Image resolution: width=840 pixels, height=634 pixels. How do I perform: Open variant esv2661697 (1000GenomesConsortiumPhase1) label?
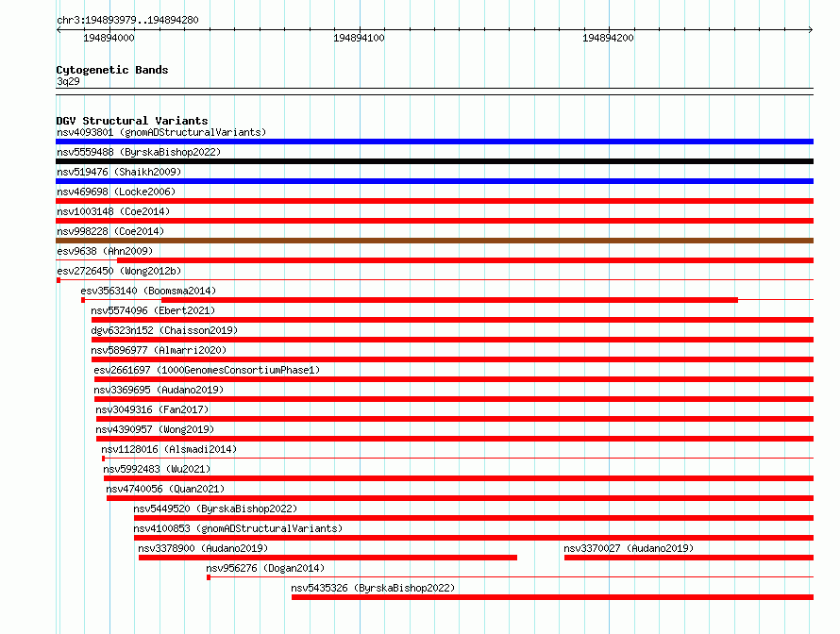[x=207, y=370]
